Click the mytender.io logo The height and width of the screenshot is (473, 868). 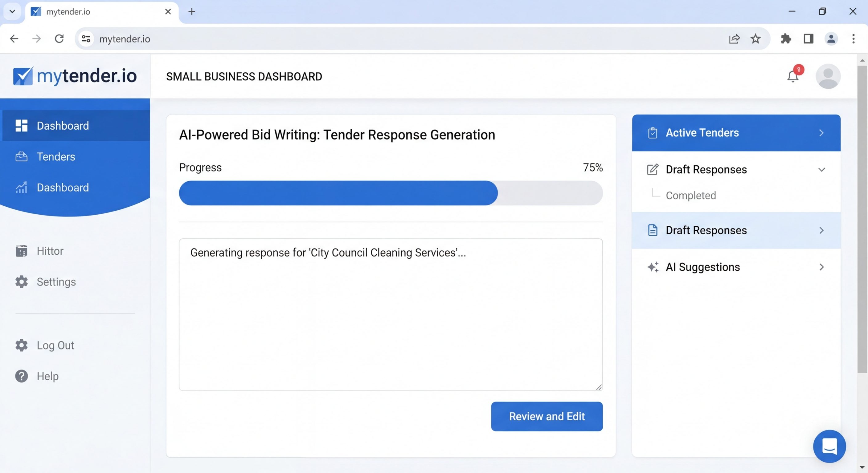coord(75,76)
